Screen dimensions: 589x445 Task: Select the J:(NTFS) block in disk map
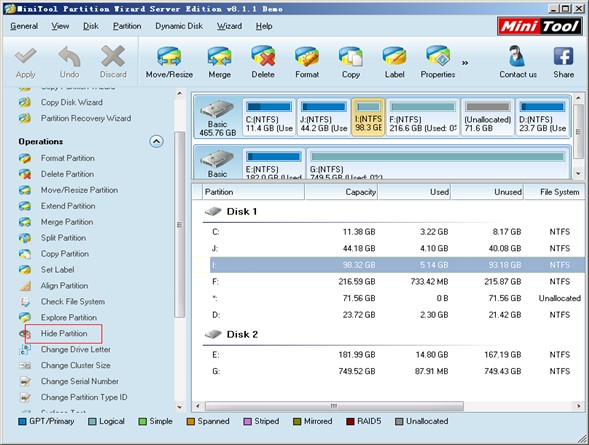(x=323, y=117)
